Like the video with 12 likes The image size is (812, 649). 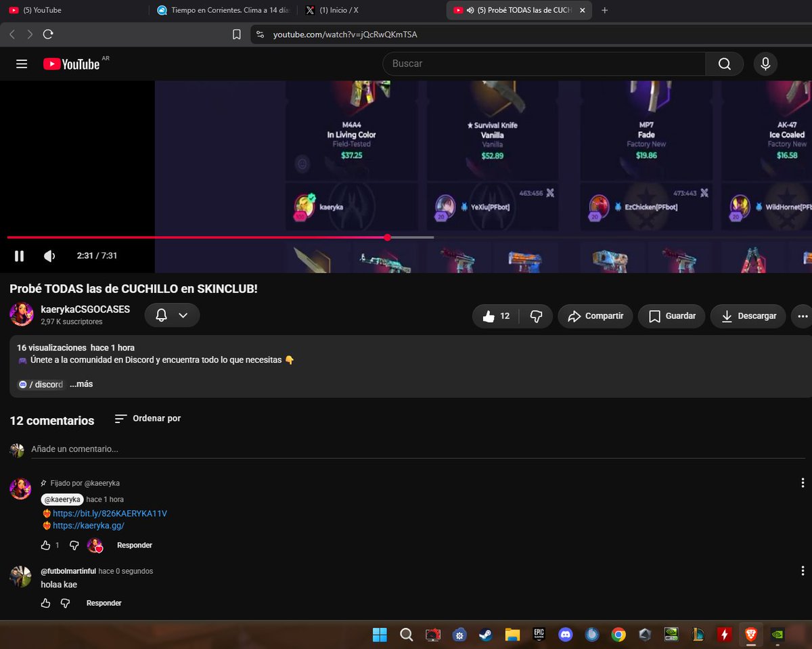[x=496, y=316]
